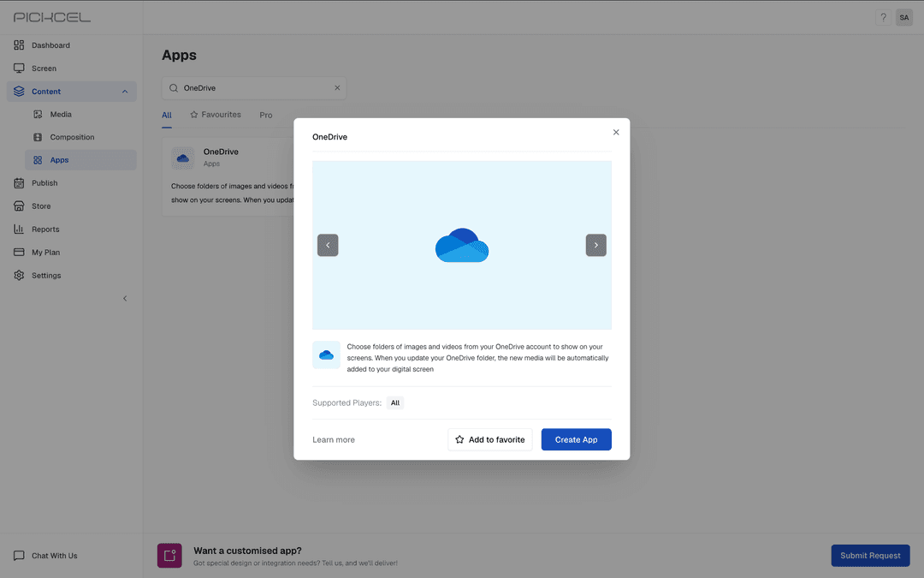Click the Apps page heading

click(179, 55)
